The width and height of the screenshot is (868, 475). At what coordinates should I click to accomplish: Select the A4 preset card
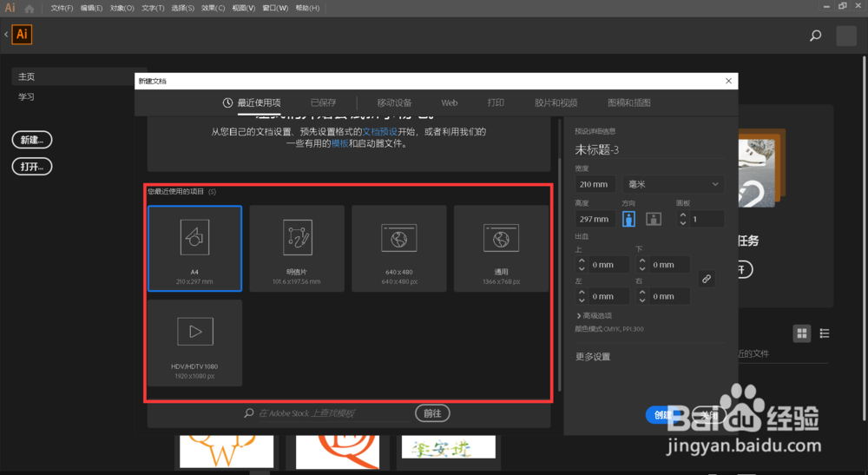pyautogui.click(x=194, y=248)
